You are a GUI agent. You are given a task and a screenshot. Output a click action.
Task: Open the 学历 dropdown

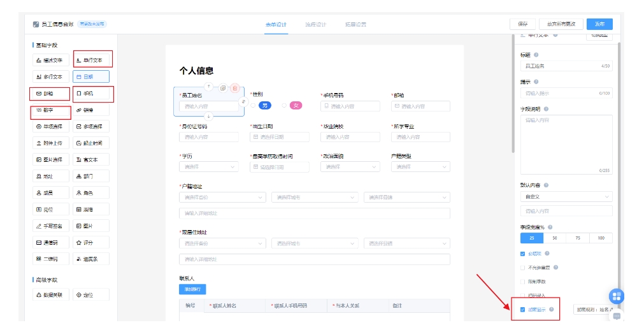[209, 167]
